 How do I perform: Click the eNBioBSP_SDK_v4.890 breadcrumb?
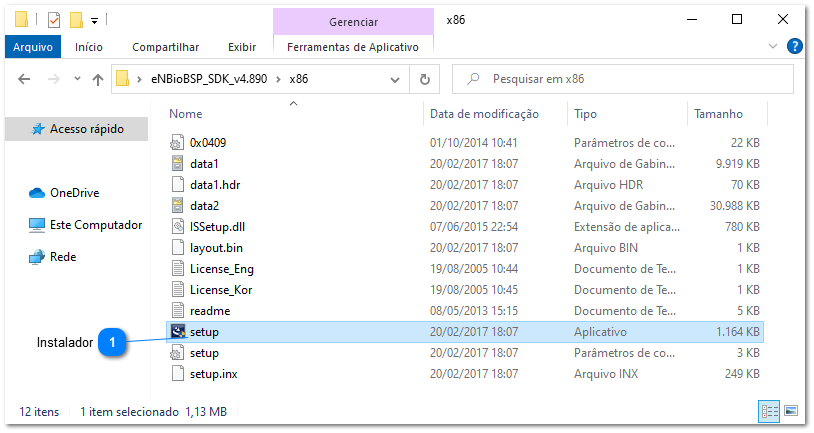(x=209, y=79)
